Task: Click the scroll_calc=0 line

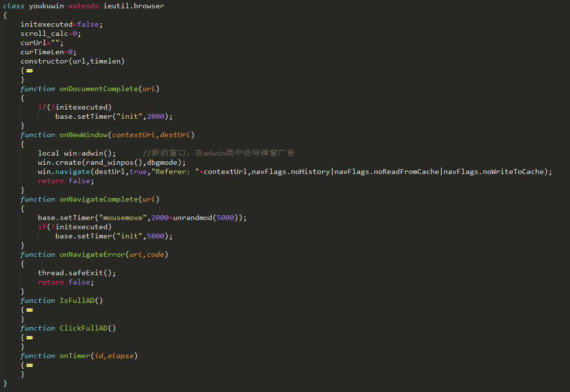Action: pos(50,34)
